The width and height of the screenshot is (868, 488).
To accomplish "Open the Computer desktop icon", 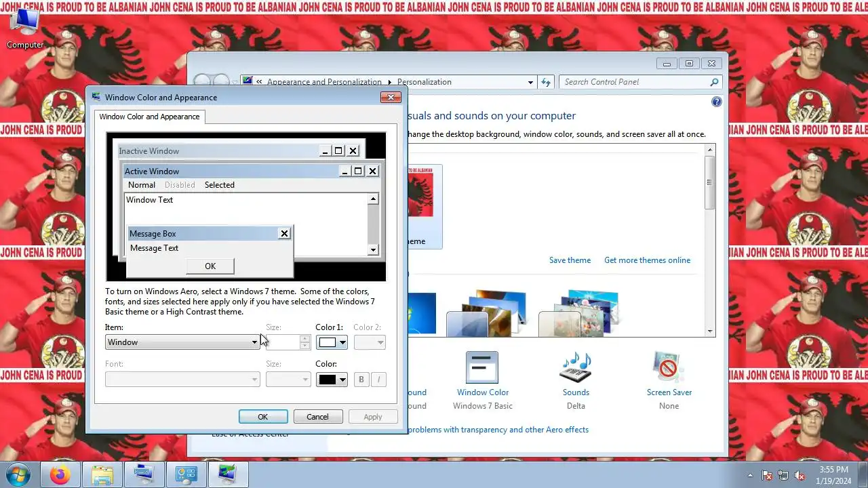I will tap(25, 30).
